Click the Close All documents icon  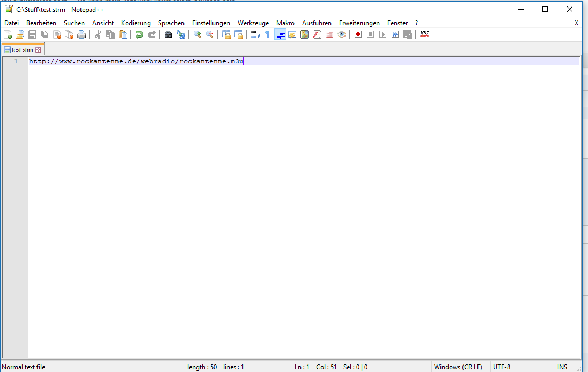[69, 34]
